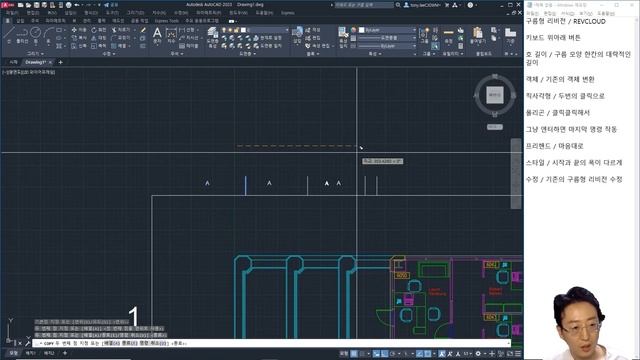Viewport: 640px width, 360px height.
Task: Select the Arc tool
Action: click(x=48, y=34)
